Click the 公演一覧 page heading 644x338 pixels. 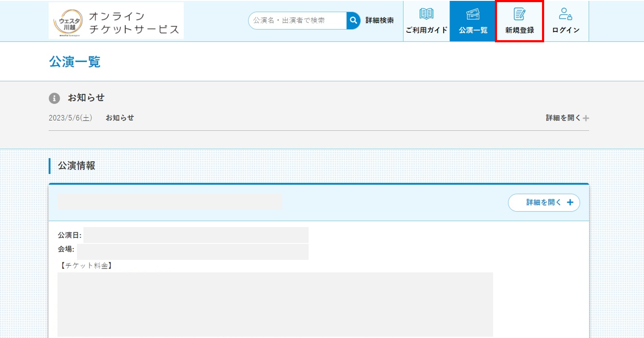point(75,62)
